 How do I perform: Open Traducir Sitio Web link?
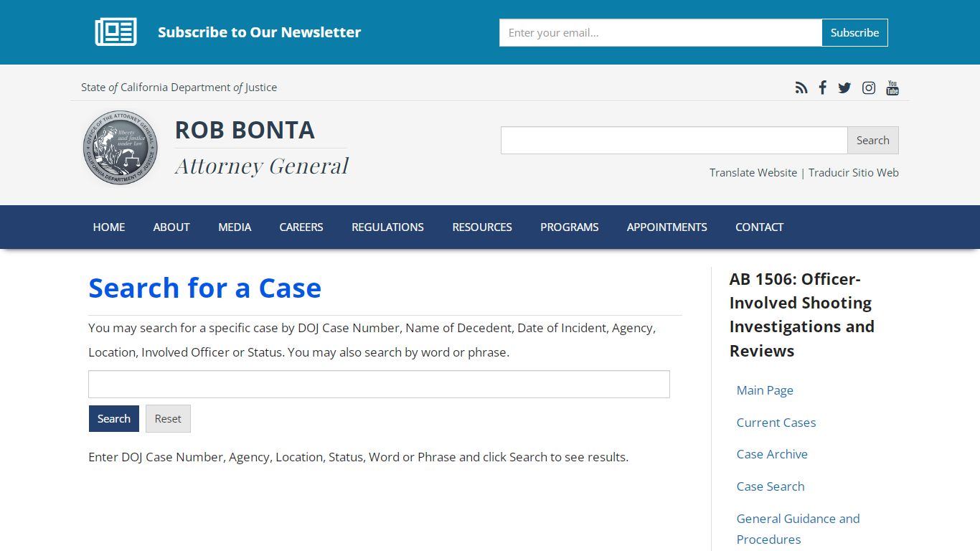pyautogui.click(x=854, y=173)
